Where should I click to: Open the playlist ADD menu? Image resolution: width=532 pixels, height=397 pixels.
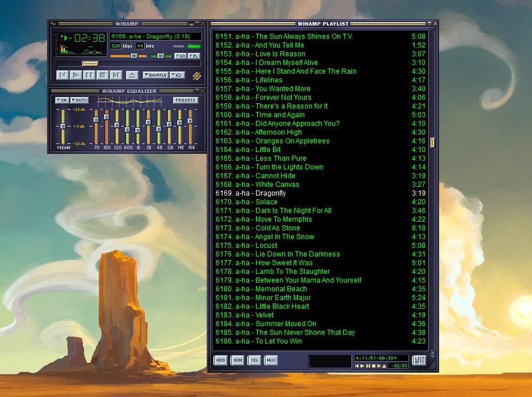pos(221,360)
